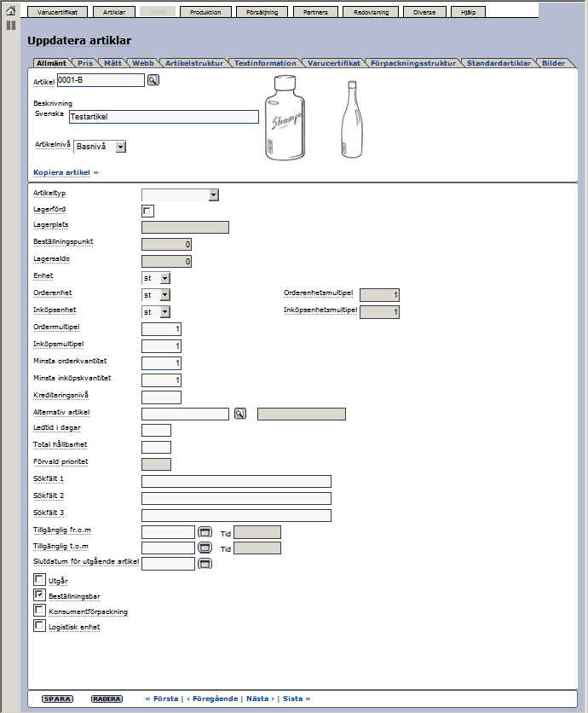
Task: Switch to the Pris tab
Action: [85, 63]
